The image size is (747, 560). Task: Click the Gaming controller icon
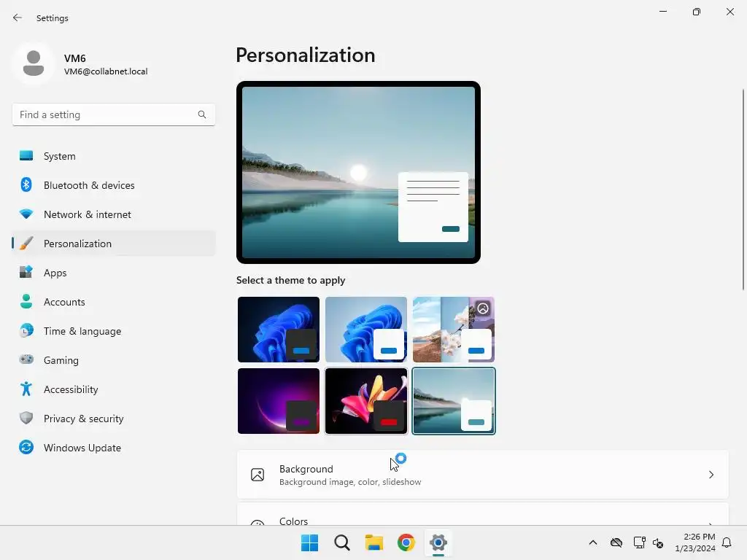pos(26,359)
